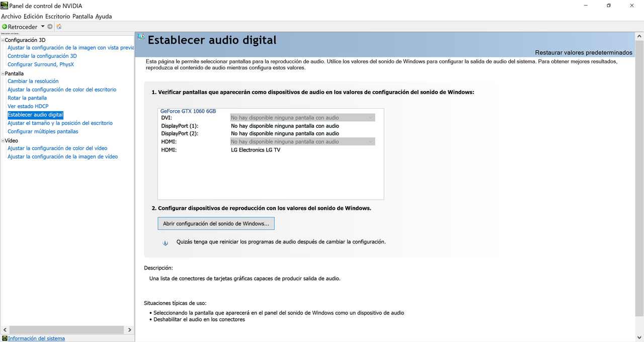Open Ver estado HDCP
The width and height of the screenshot is (644, 342).
pyautogui.click(x=28, y=106)
